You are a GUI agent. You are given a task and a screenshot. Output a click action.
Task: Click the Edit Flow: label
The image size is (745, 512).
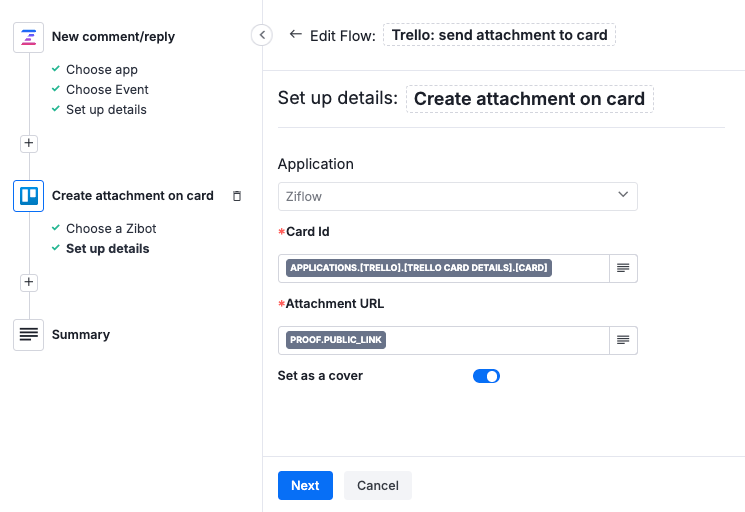(343, 36)
